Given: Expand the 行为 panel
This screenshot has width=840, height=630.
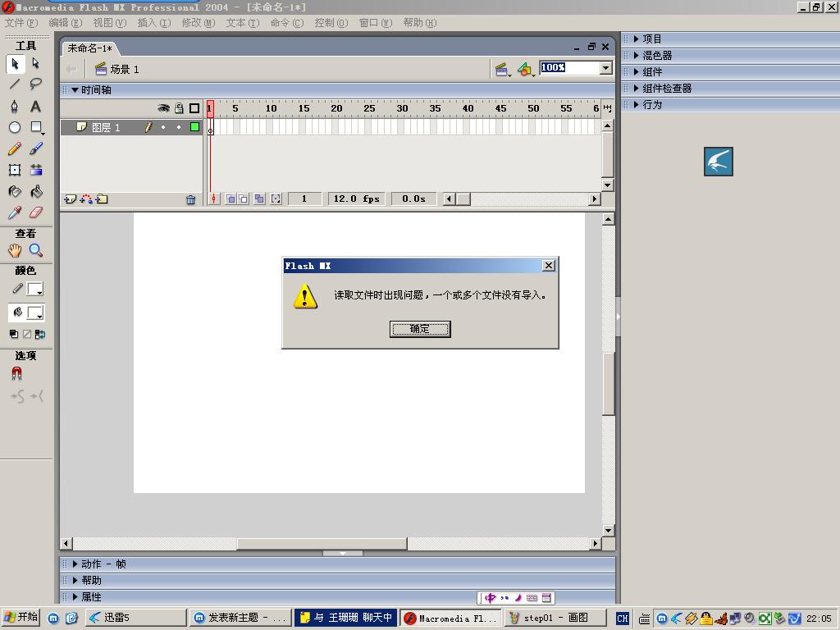Looking at the screenshot, I should pyautogui.click(x=636, y=104).
